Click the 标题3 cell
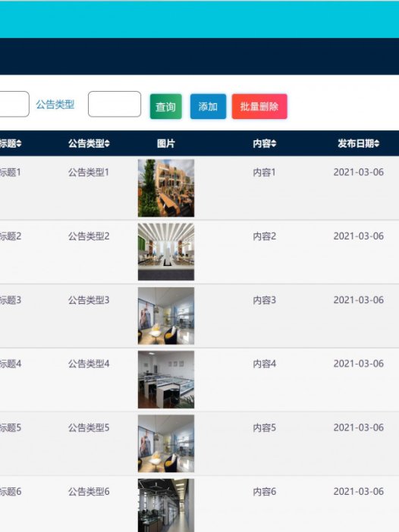 [11, 300]
